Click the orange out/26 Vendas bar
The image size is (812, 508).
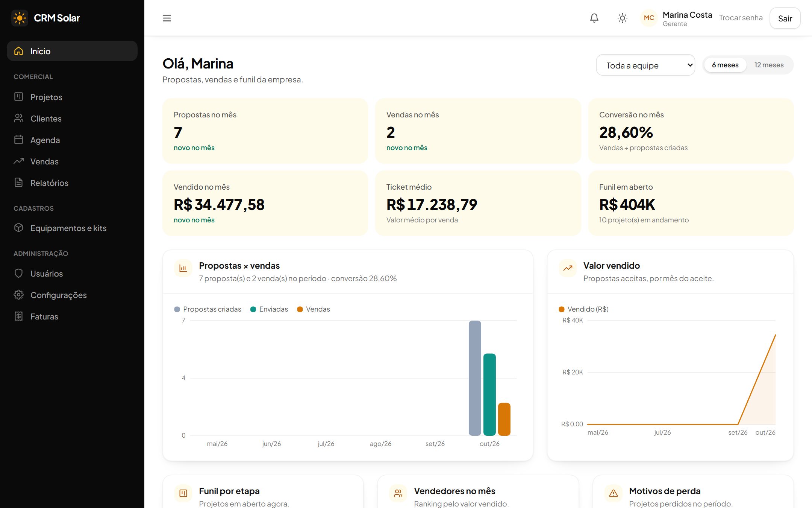[504, 419]
